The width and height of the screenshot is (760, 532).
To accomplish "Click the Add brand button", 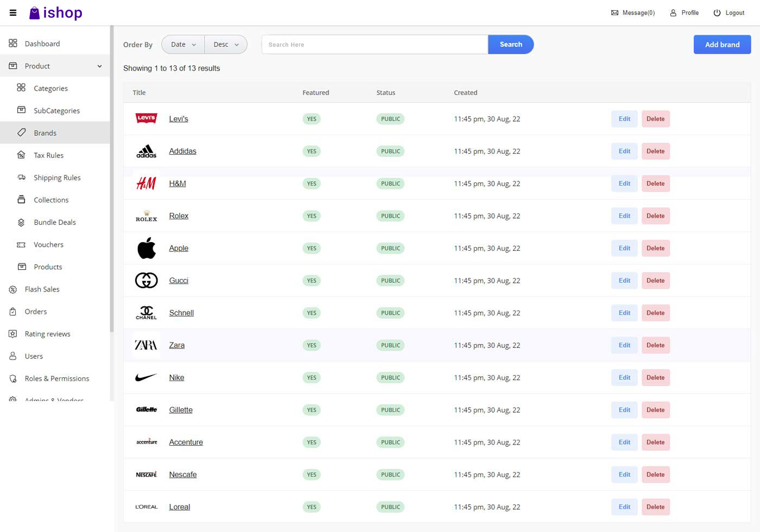I will tap(722, 45).
